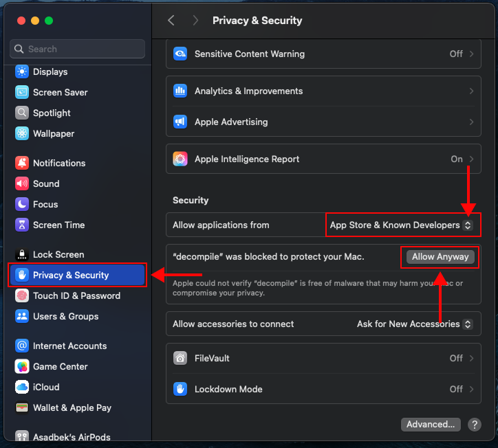Open Internet Accounts settings
The width and height of the screenshot is (498, 448).
pos(78,346)
